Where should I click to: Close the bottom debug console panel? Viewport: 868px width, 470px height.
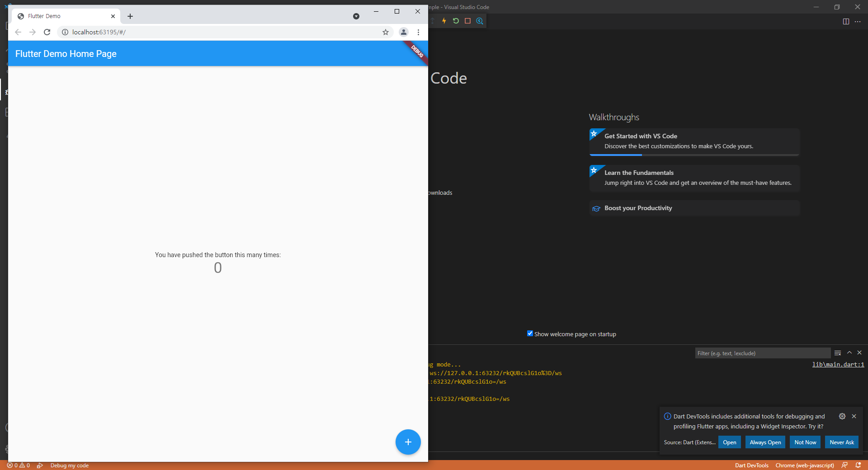tap(859, 352)
